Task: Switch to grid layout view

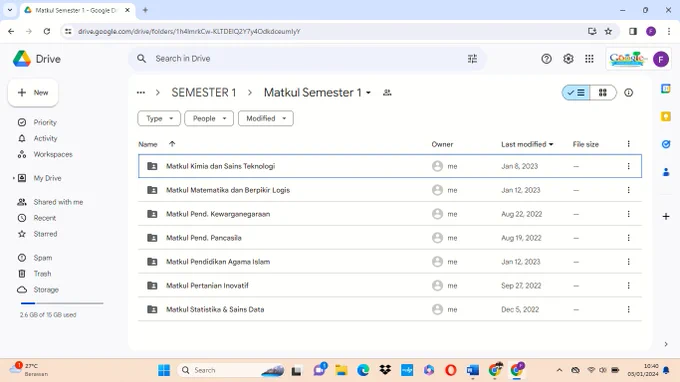Action: pyautogui.click(x=603, y=92)
